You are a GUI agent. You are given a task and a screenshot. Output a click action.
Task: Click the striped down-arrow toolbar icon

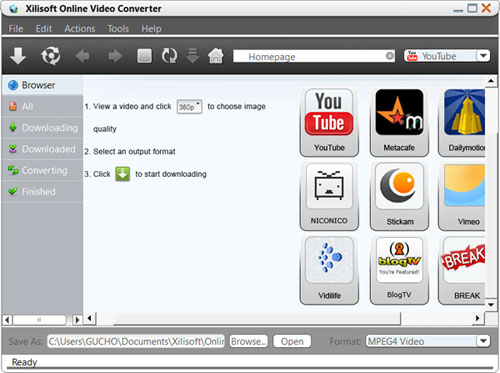coord(193,56)
